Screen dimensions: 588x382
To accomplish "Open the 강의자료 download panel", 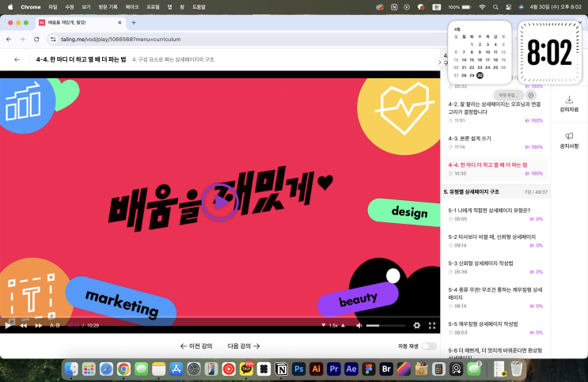I will 569,104.
